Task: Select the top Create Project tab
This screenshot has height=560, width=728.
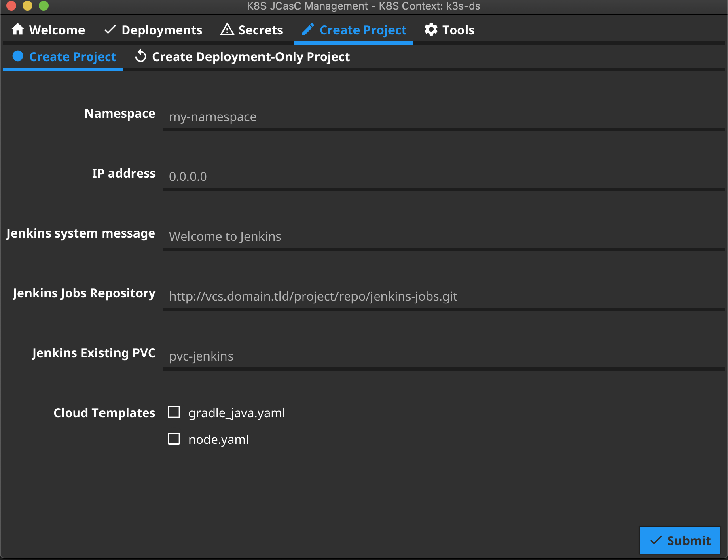Action: (353, 30)
